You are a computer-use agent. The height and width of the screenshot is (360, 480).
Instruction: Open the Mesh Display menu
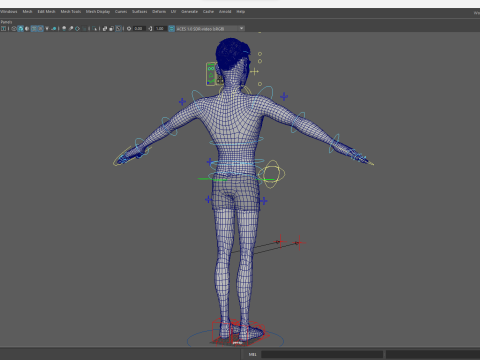(x=98, y=12)
